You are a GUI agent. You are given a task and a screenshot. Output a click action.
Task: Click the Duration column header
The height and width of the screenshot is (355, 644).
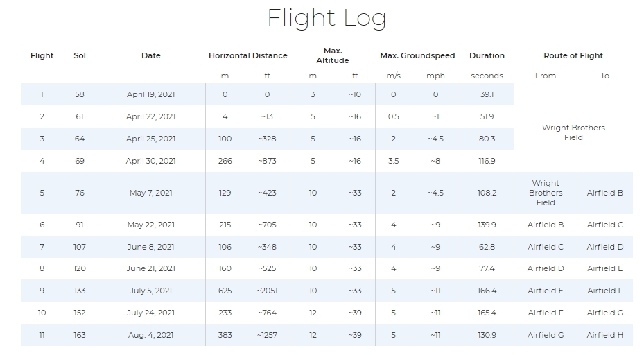point(487,55)
